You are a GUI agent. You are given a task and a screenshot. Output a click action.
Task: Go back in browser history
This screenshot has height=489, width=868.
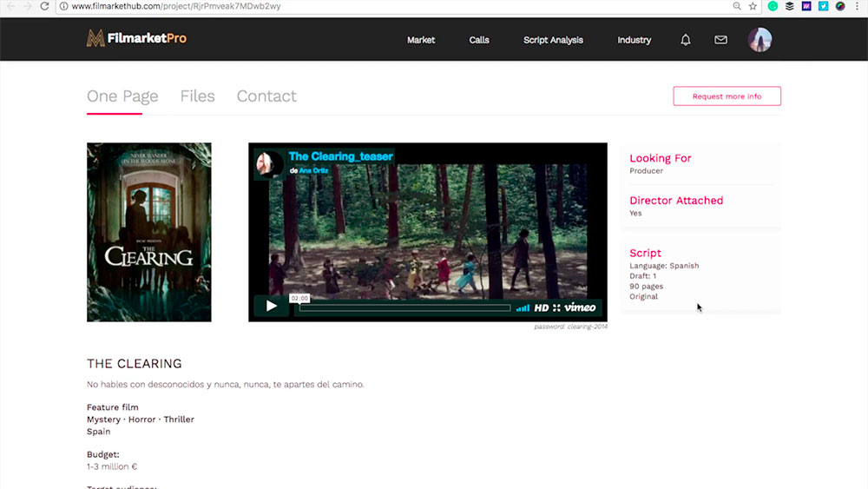10,6
